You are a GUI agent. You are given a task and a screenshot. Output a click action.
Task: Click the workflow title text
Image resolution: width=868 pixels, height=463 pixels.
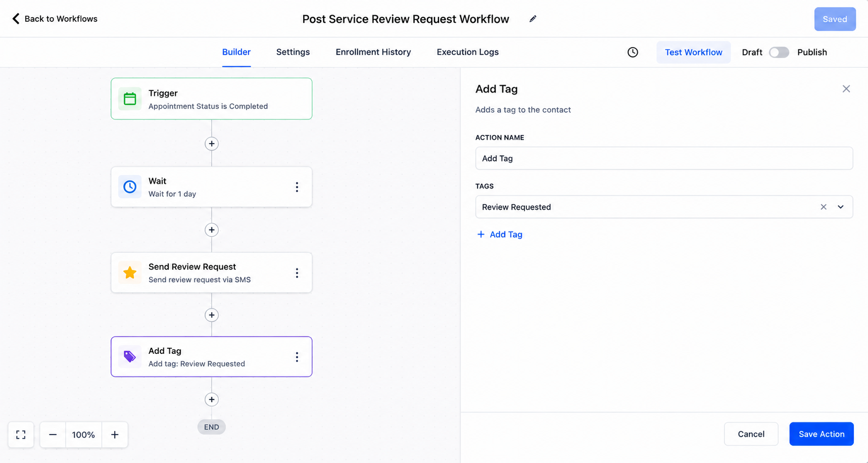click(406, 19)
